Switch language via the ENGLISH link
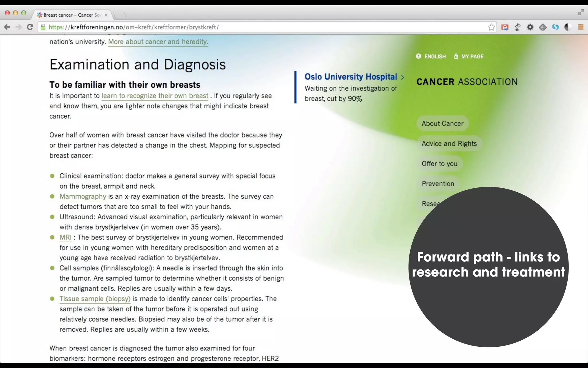 point(435,56)
